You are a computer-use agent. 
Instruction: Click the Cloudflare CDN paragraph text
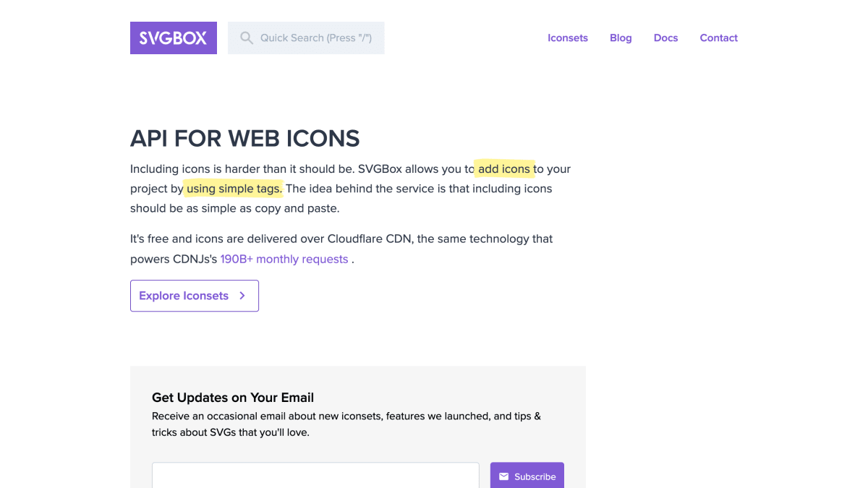(341, 249)
